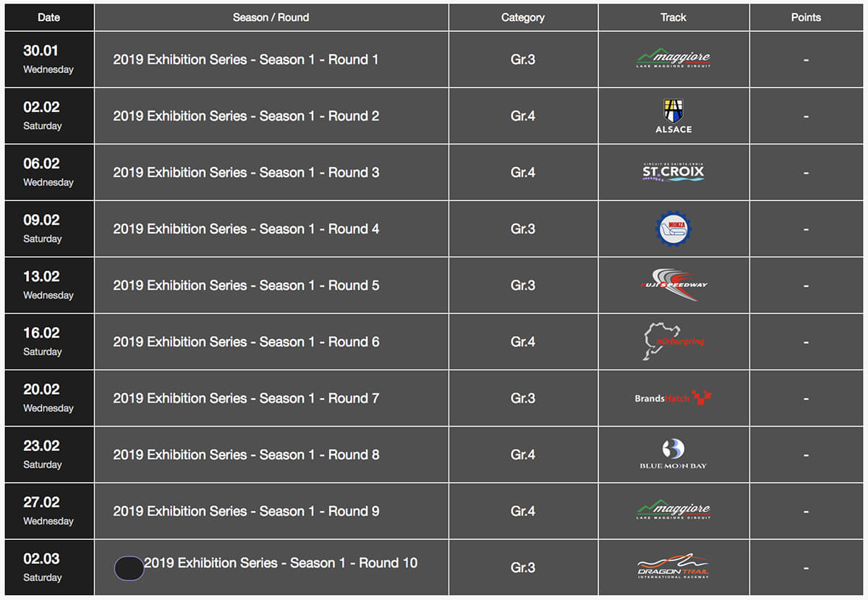Select Season 1 Round 7 race entry

click(246, 398)
